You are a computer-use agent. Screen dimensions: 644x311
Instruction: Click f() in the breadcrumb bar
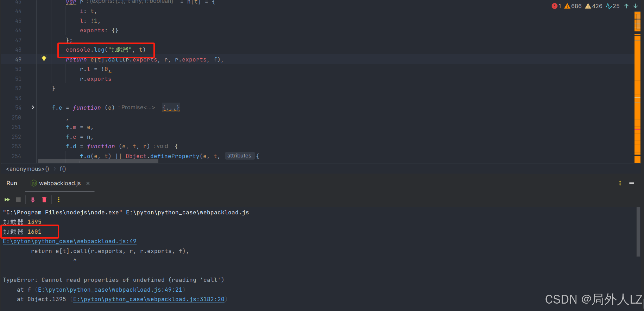coord(63,169)
